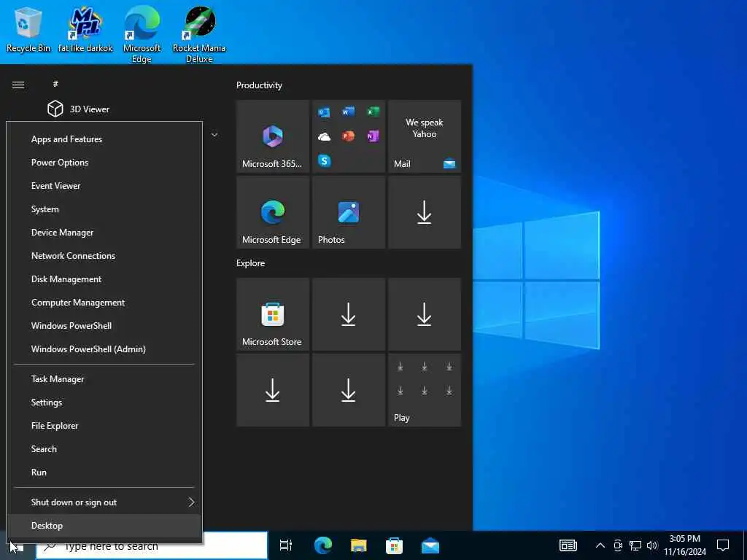Open Rocket Mania Deluxe desktop shortcut
Screen dimensions: 747x560
199,34
